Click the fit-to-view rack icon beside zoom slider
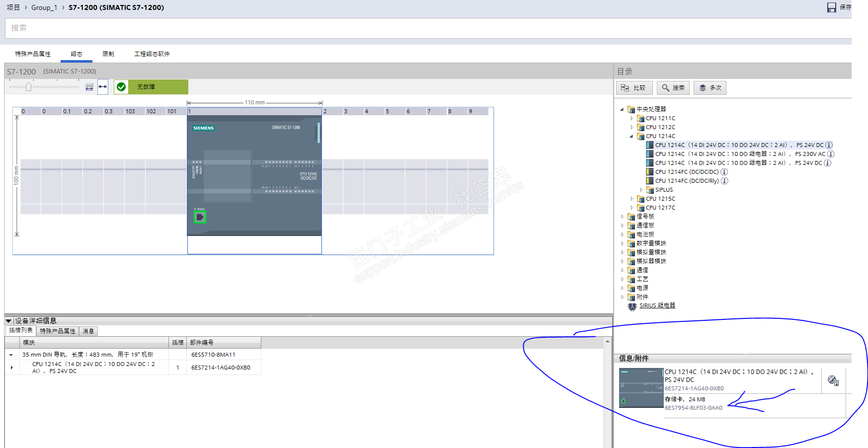 click(x=89, y=87)
